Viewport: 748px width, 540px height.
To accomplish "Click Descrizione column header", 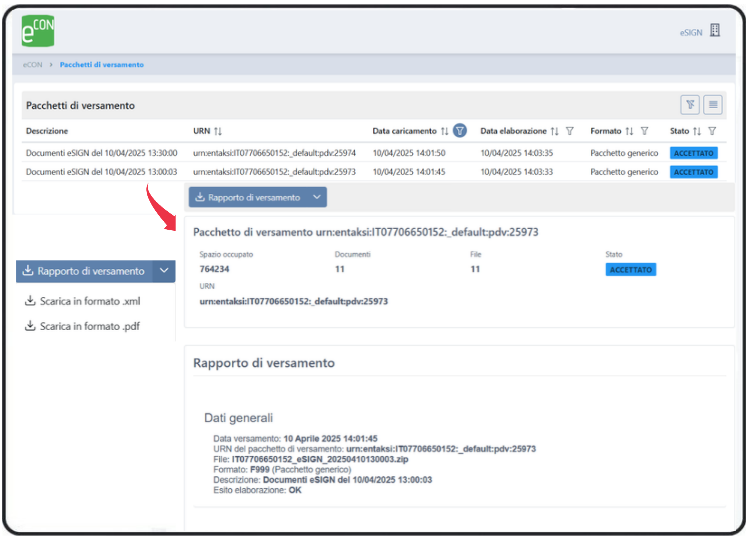I will pyautogui.click(x=47, y=131).
